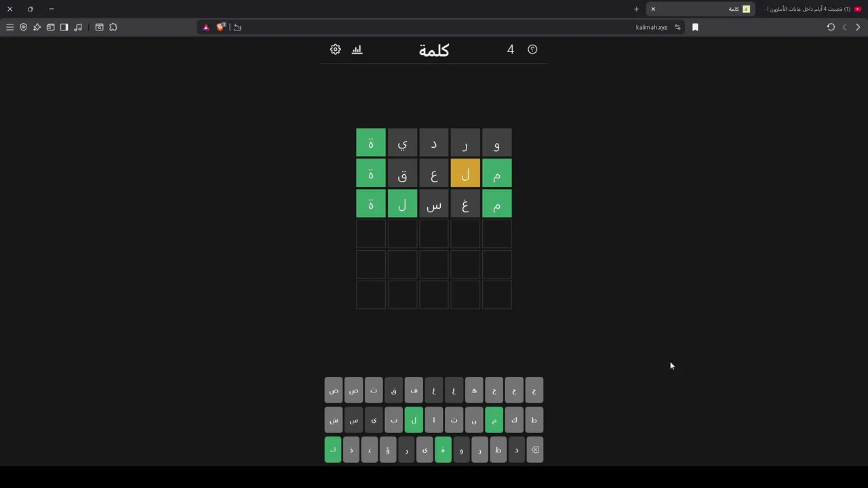
Task: Tap the green ل key on the keyboard
Action: pos(414,420)
